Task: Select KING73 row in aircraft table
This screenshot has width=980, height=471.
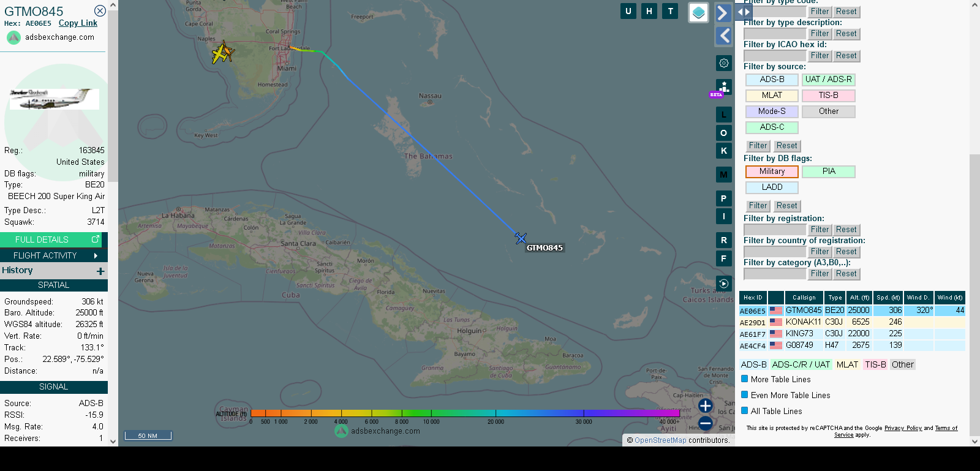Action: point(852,334)
